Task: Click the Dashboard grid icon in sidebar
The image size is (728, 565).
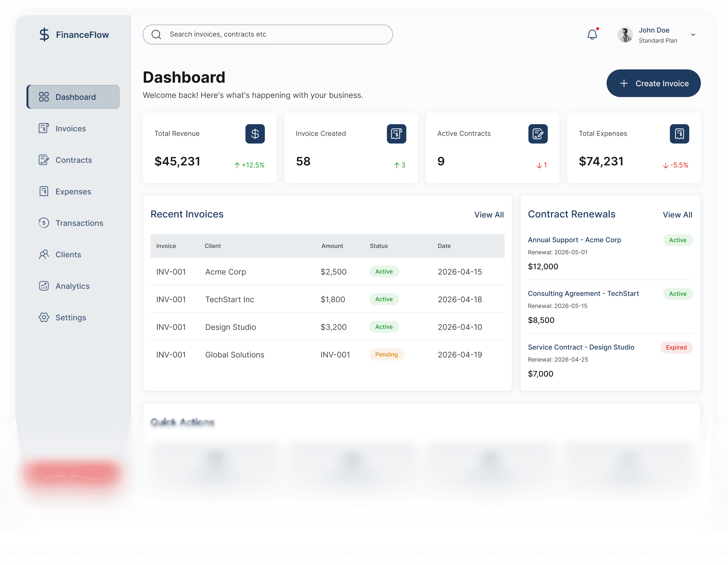Action: tap(44, 97)
